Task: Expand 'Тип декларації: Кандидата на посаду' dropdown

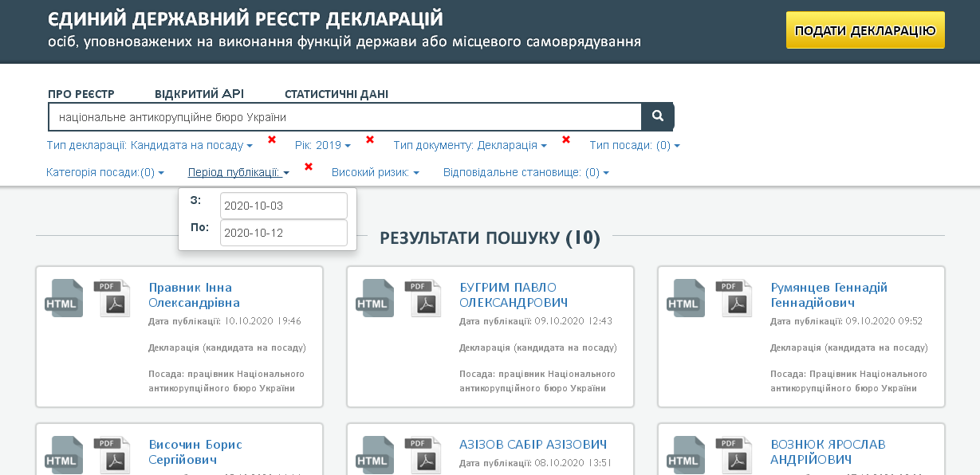Action: pyautogui.click(x=150, y=146)
